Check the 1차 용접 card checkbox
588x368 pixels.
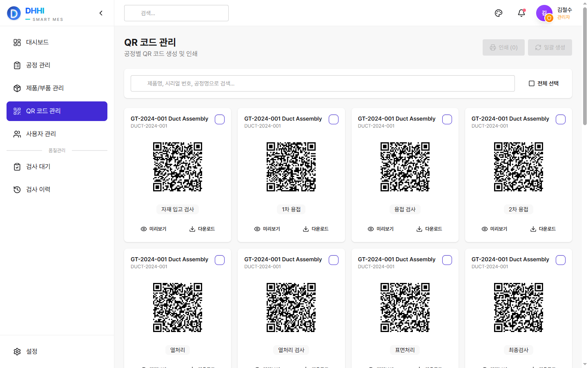point(334,119)
